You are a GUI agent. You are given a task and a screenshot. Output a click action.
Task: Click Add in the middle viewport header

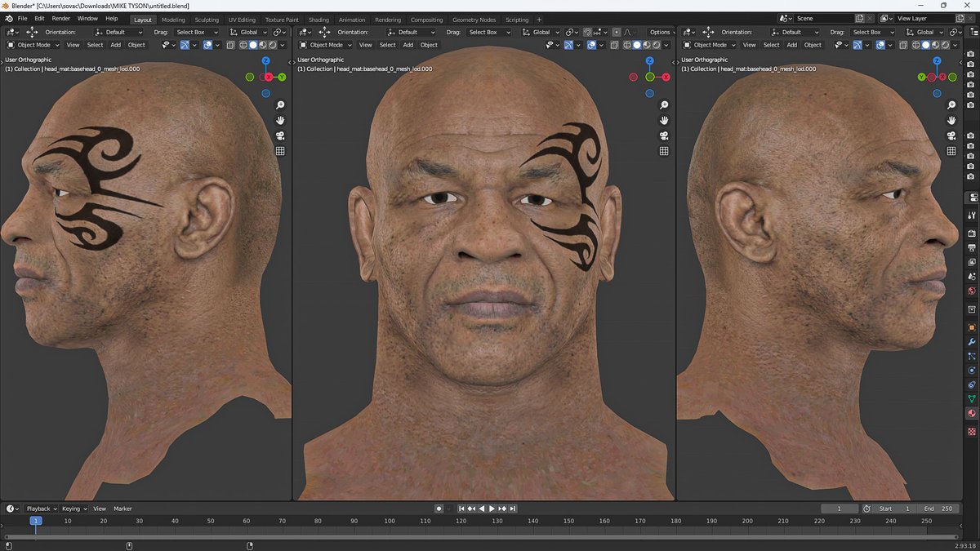[408, 45]
